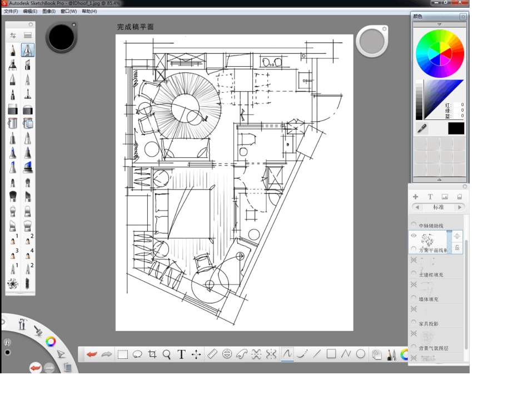Toggle lock on the 方案平面线稿 layer

pos(457,248)
